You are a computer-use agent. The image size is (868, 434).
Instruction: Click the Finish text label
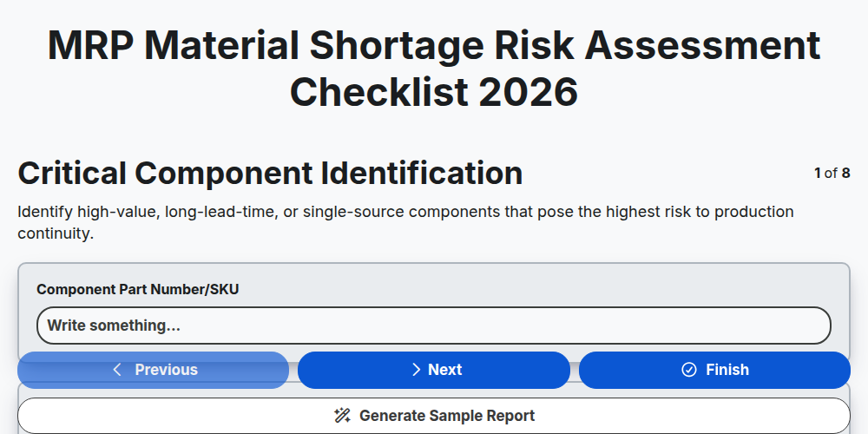(x=727, y=370)
